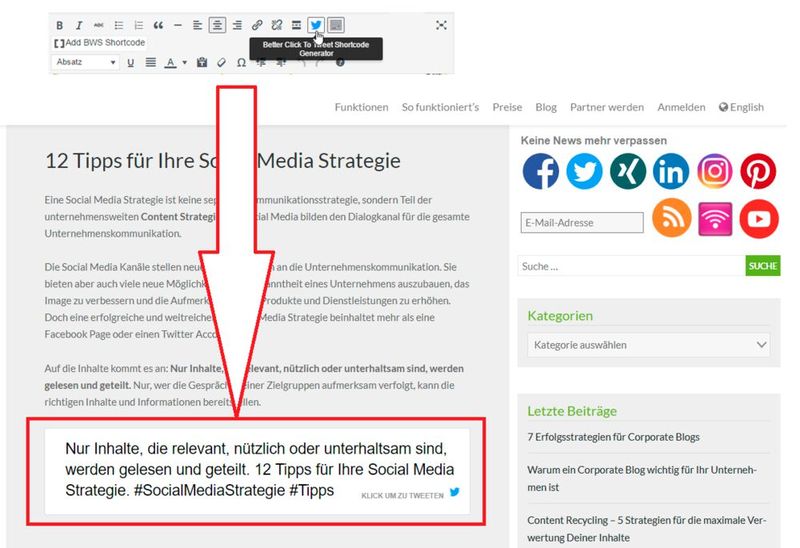Enter distraction-free fullscreen mode
This screenshot has height=548, width=800.
441,25
